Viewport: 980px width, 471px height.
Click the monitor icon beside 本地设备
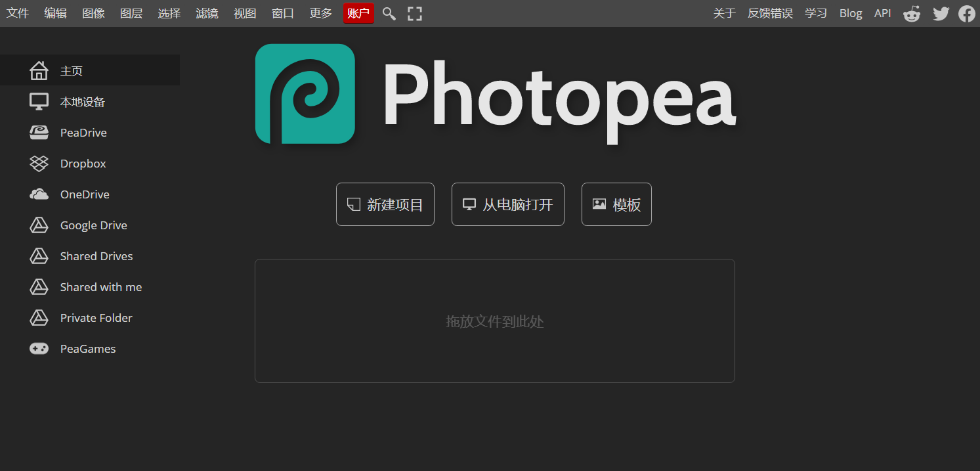(39, 101)
